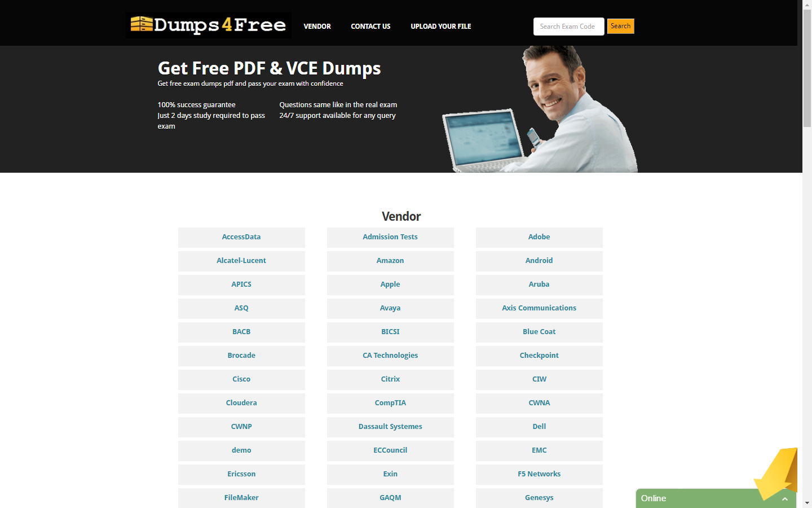Click the Dassault Systemes link
Image resolution: width=812 pixels, height=508 pixels.
point(390,427)
